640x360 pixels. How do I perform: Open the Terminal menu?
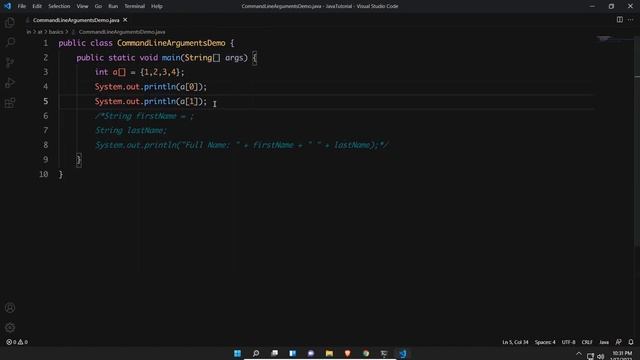coord(135,6)
